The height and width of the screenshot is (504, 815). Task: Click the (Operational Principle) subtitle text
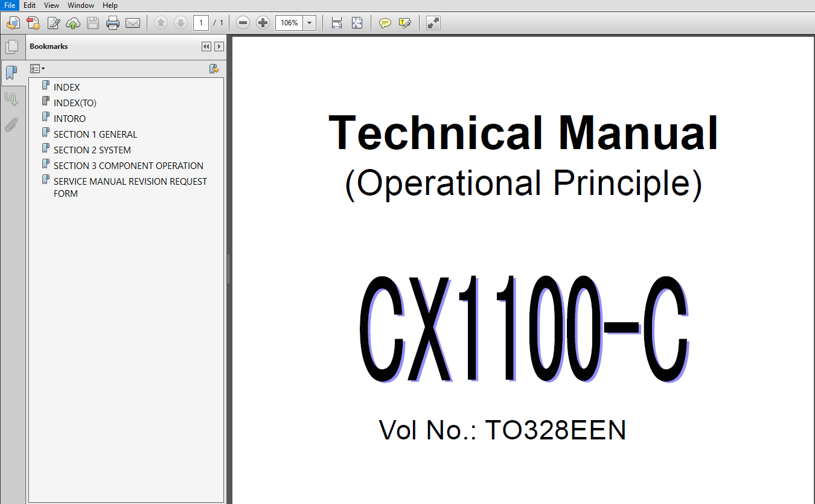point(523,183)
